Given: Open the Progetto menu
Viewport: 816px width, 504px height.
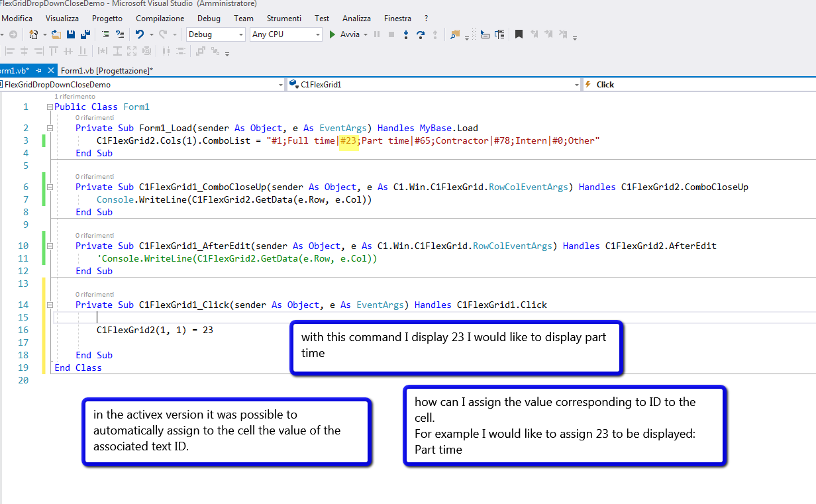Looking at the screenshot, I should 107,19.
